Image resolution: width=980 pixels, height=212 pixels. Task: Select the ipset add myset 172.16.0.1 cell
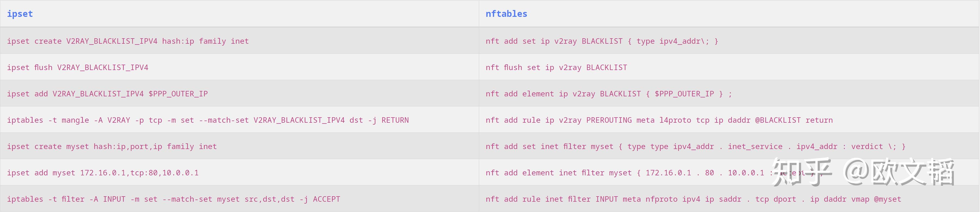point(103,173)
